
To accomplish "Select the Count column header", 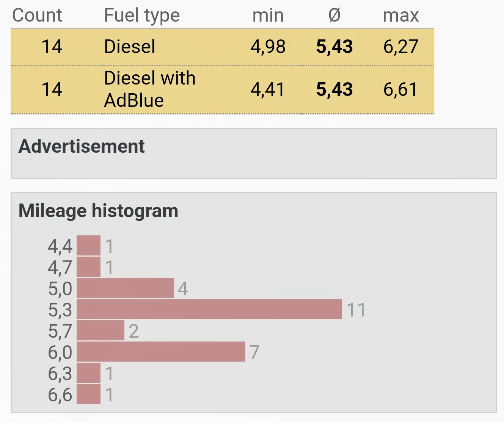I will coord(37,16).
